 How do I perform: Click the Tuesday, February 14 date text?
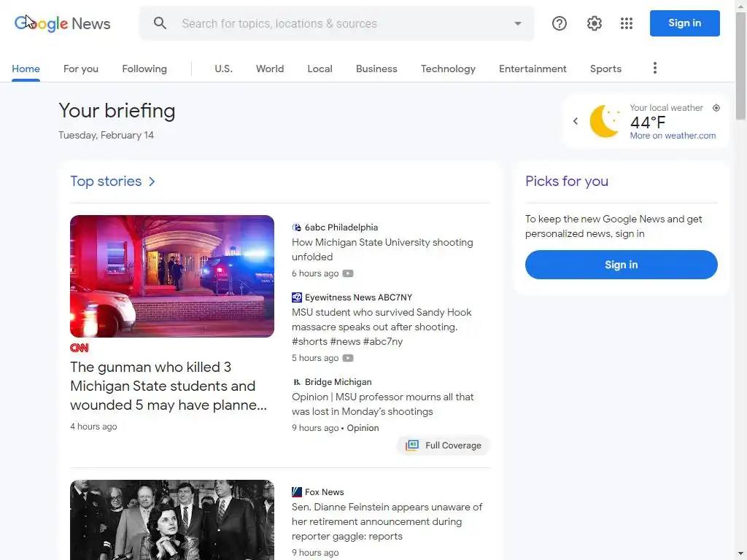[107, 135]
